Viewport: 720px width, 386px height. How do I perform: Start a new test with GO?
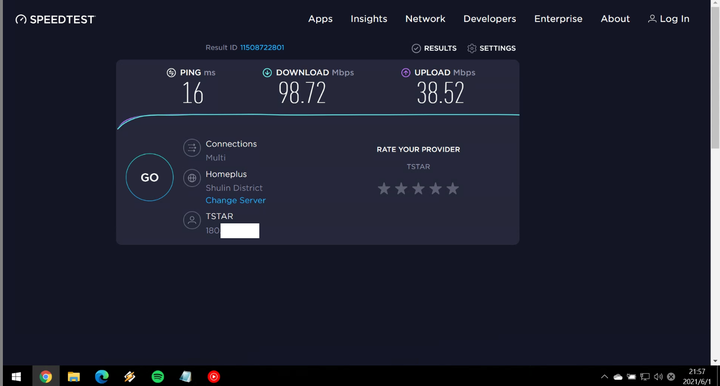(x=150, y=177)
